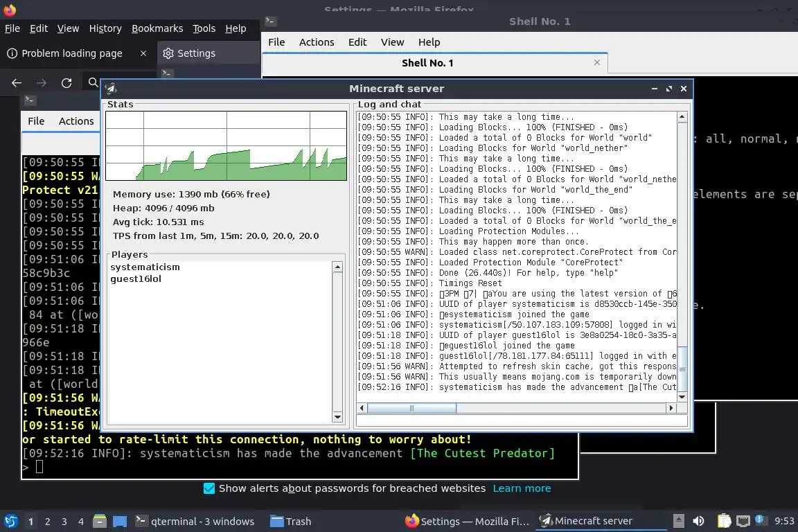Uncheck the breached websites password alerts checkbox
The image size is (798, 532).
pos(209,488)
